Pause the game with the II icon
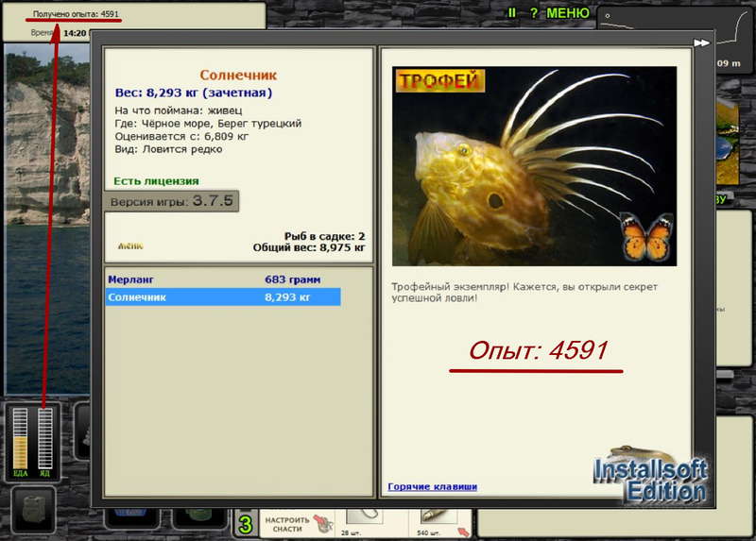This screenshot has width=756, height=541. [x=511, y=13]
